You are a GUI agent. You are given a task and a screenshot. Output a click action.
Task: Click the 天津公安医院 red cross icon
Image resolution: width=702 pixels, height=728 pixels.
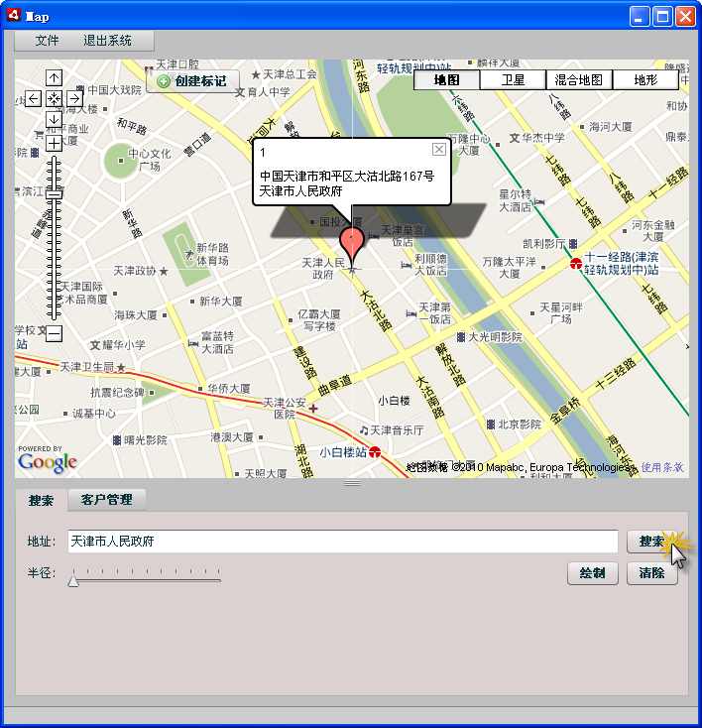point(313,408)
